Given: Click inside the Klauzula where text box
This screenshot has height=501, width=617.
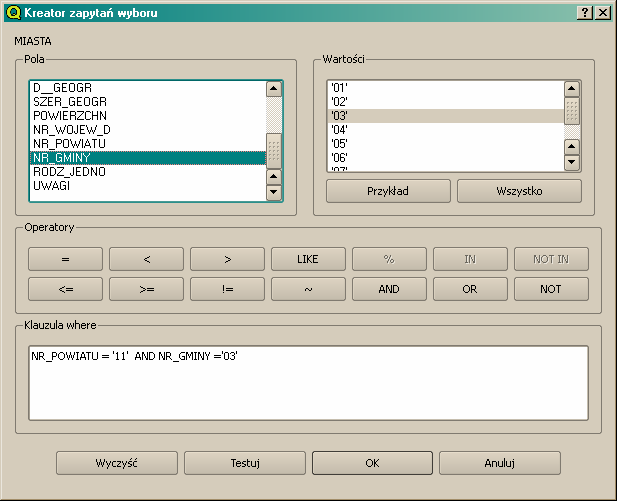Looking at the screenshot, I should [308, 383].
